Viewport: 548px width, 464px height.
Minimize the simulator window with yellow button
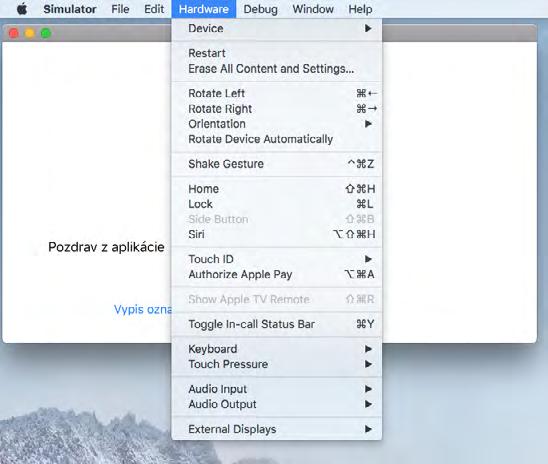tap(30, 34)
